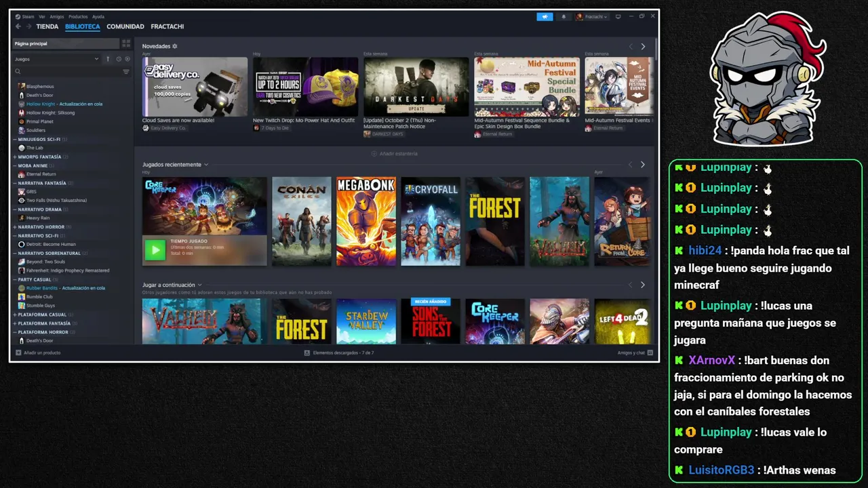
Task: Expand the PLATAFORMA CASUAL category
Action: pos(15,314)
